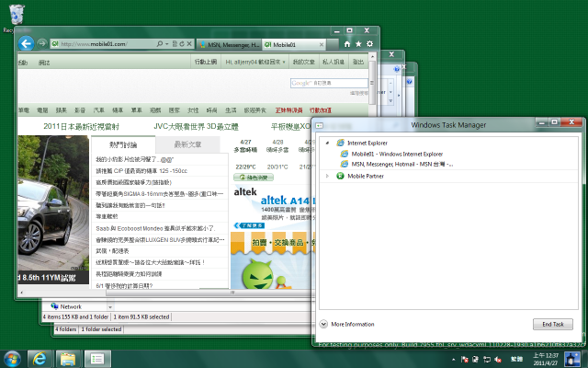
Task: Open the 2011日本最新近視雷射 headline link
Action: [x=82, y=127]
